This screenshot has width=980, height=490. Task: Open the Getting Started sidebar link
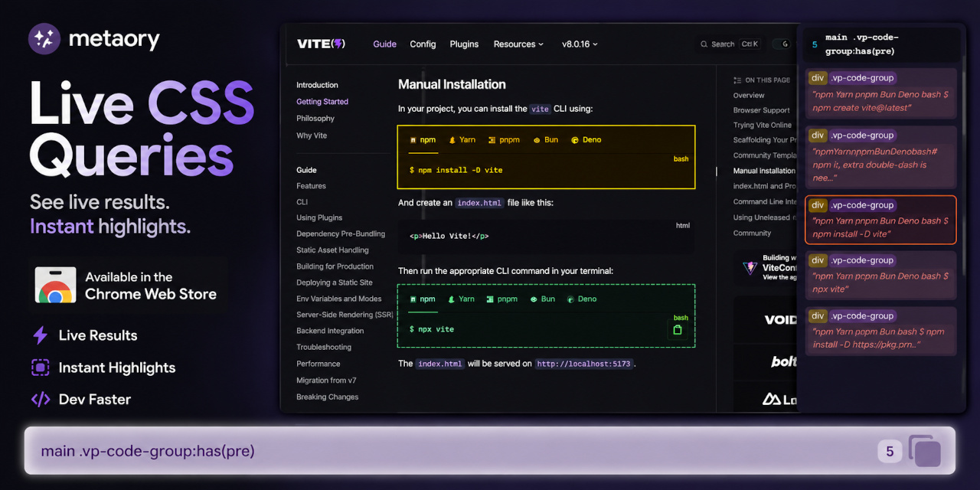[322, 102]
